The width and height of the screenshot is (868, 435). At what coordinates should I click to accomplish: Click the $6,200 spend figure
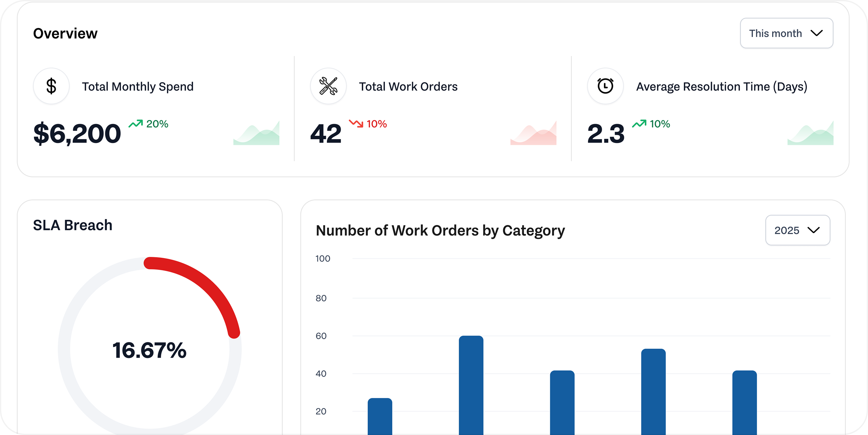[77, 134]
